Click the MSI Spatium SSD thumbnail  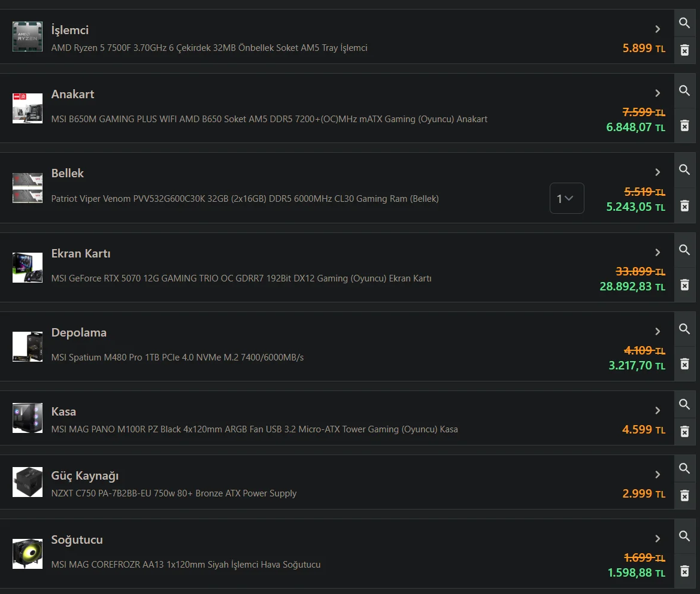(27, 346)
